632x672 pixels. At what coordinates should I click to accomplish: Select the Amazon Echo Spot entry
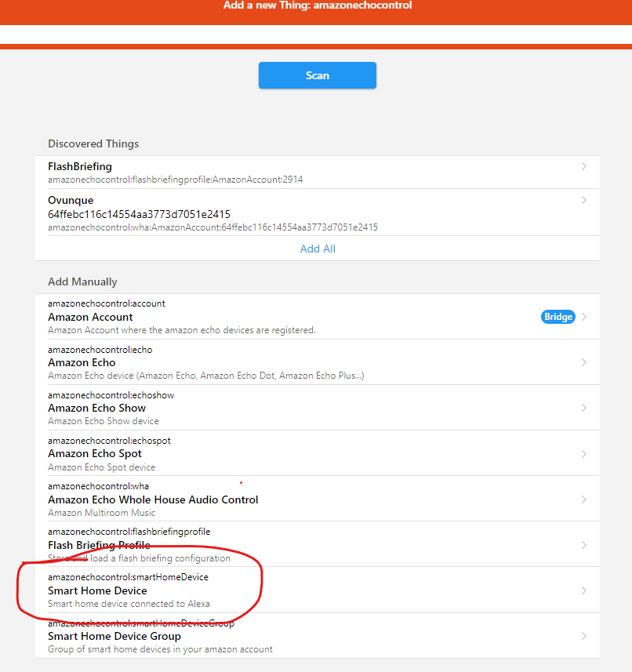[95, 453]
